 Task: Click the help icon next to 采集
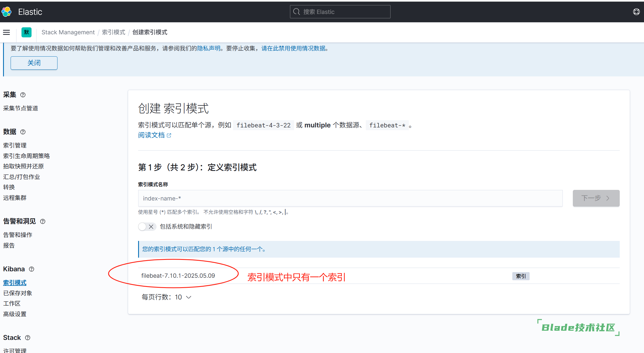[23, 95]
